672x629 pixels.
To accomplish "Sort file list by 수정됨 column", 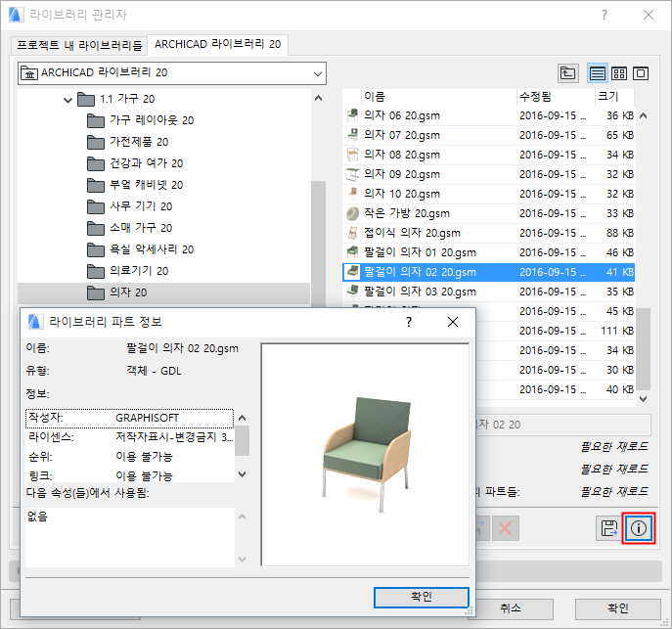I will point(556,97).
